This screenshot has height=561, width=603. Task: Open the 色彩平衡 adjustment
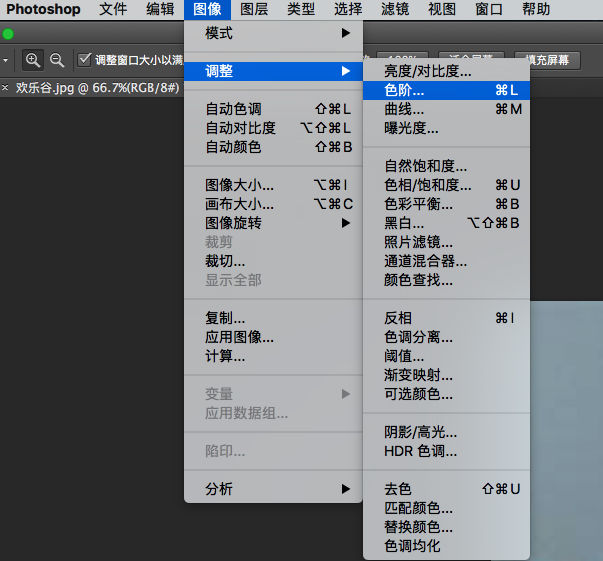point(446,204)
